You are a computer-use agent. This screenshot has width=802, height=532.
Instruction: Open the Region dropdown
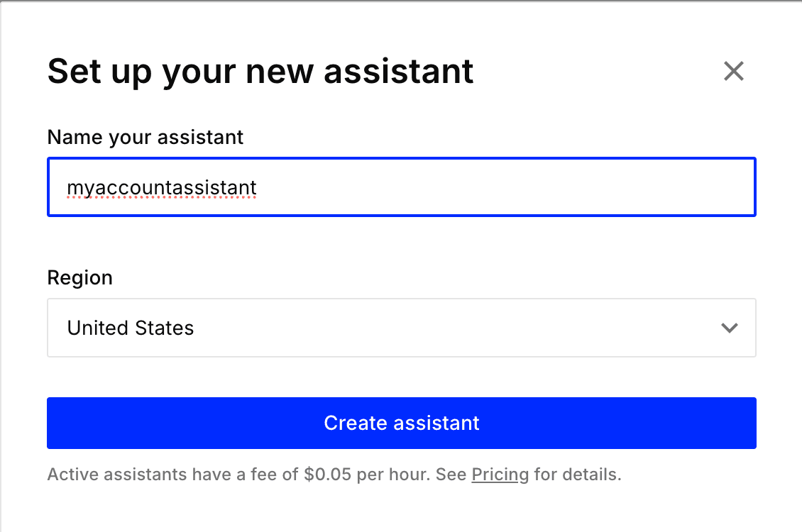coord(401,328)
